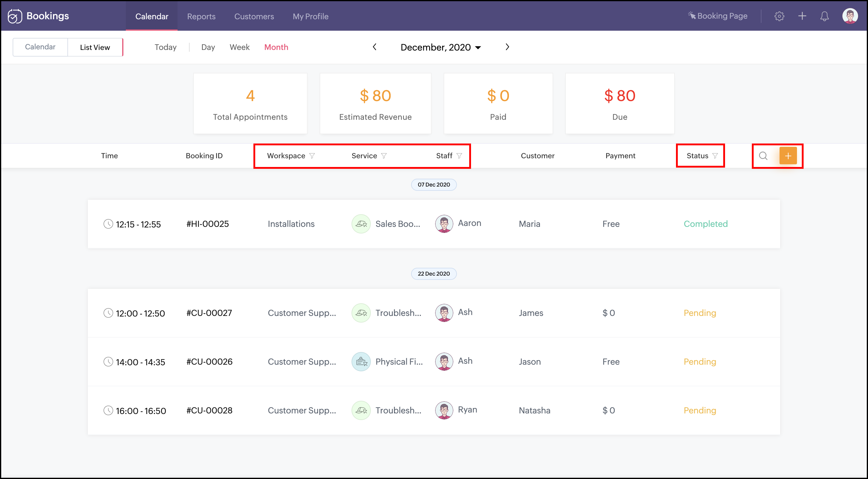Open the user profile avatar

[850, 16]
